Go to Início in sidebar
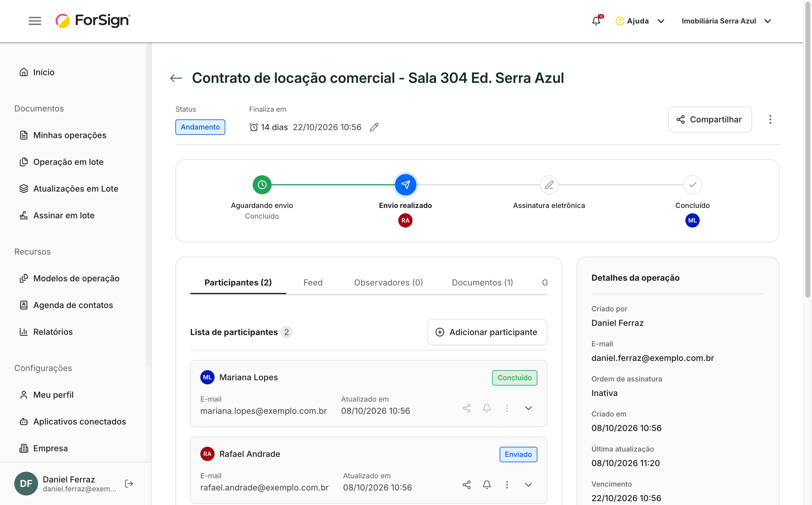The image size is (812, 505). 37,72
